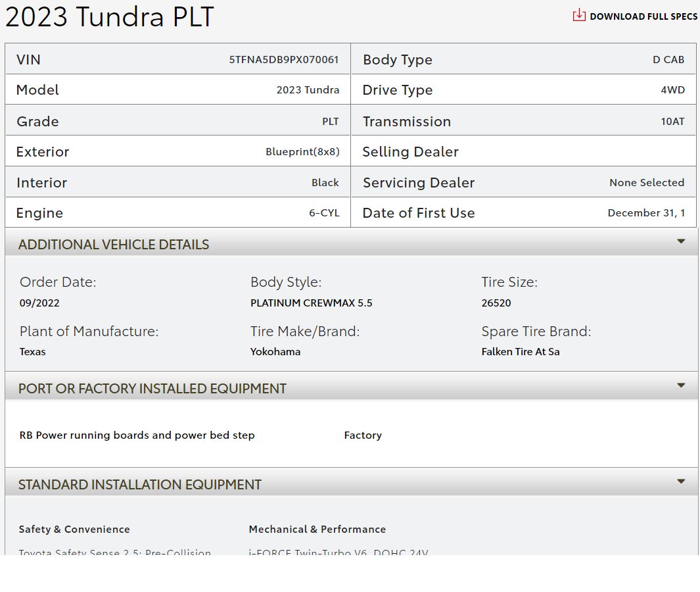
Task: Click the Texas plant value
Action: click(x=33, y=352)
